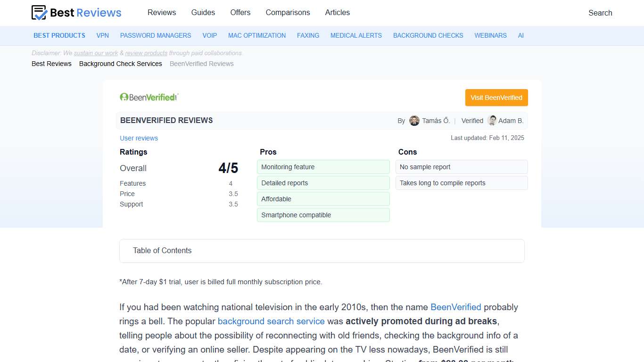Open the Reviews menu
644x362 pixels.
pyautogui.click(x=162, y=13)
